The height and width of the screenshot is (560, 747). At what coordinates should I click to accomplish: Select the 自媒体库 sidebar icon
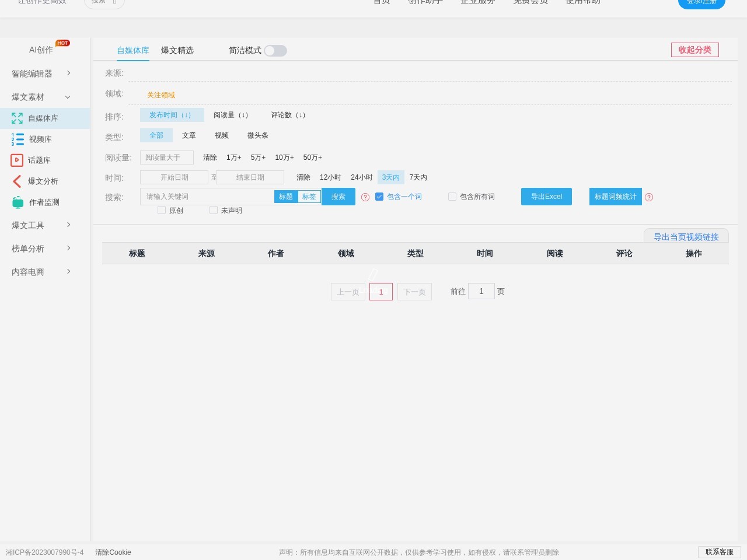point(16,118)
